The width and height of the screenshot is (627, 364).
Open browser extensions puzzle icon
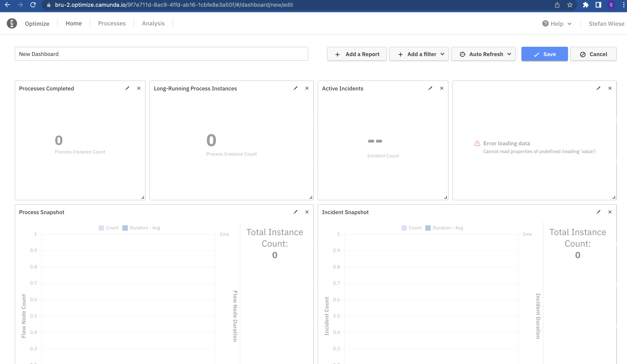pos(585,5)
